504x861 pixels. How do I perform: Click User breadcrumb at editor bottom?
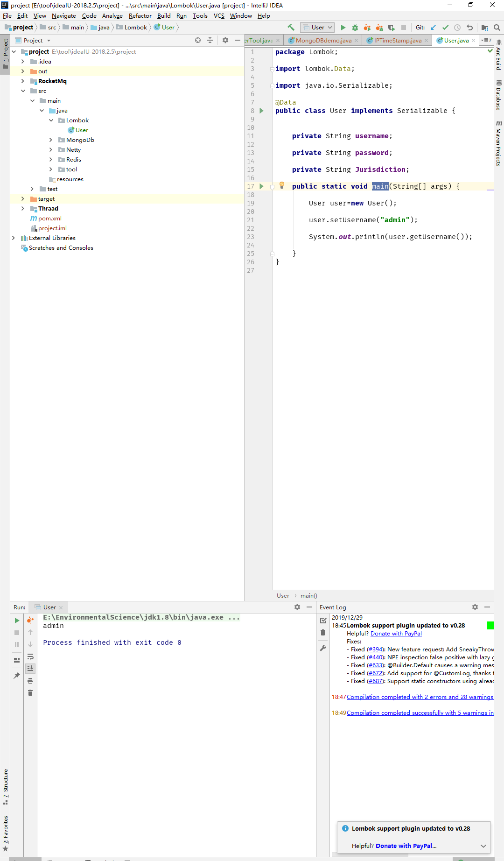283,595
